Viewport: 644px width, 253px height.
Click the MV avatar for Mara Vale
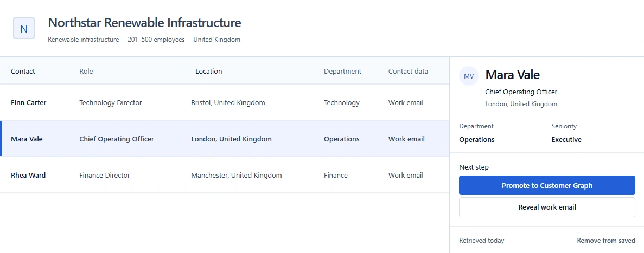pyautogui.click(x=469, y=76)
